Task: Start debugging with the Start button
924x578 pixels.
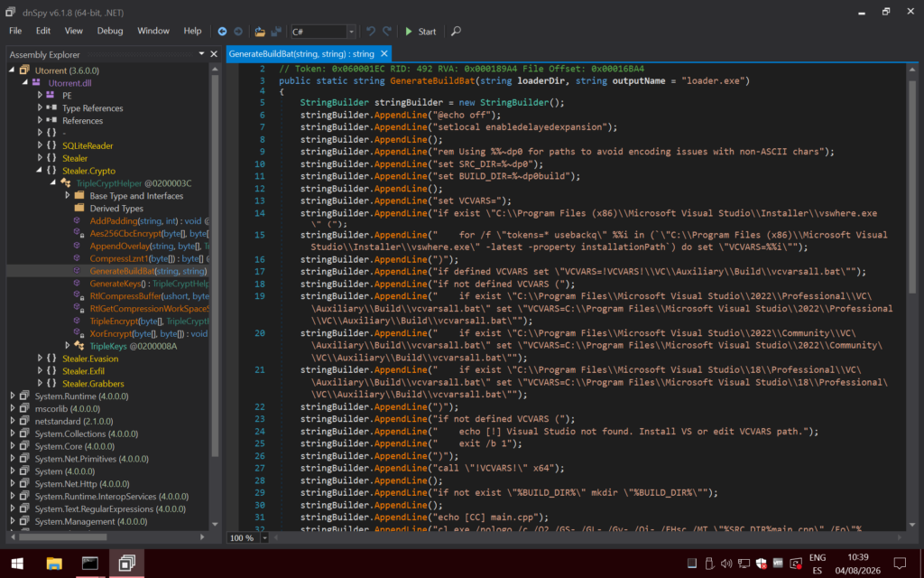Action: (420, 32)
